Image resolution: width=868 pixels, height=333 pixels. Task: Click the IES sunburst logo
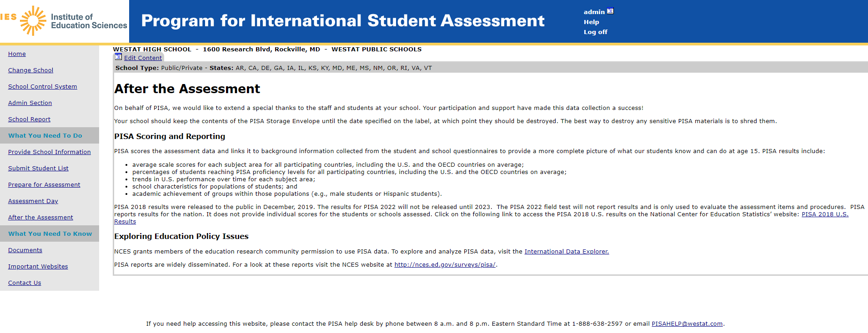click(x=33, y=20)
